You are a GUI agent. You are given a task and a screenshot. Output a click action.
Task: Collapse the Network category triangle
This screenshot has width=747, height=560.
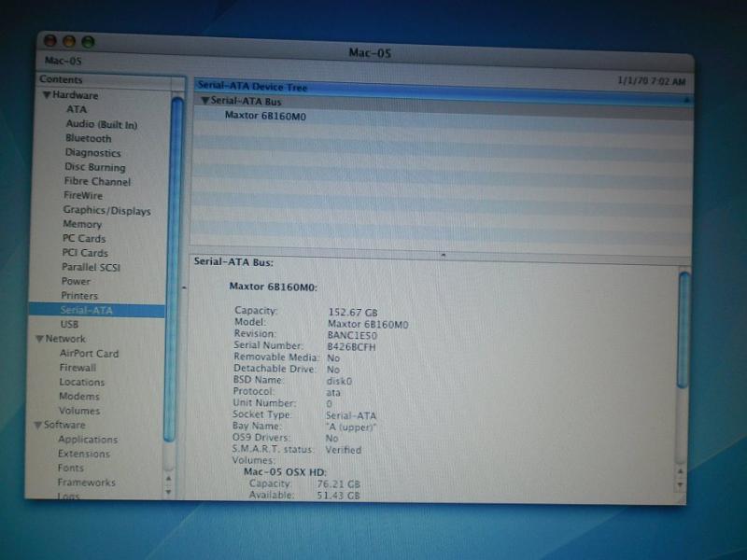point(39,339)
